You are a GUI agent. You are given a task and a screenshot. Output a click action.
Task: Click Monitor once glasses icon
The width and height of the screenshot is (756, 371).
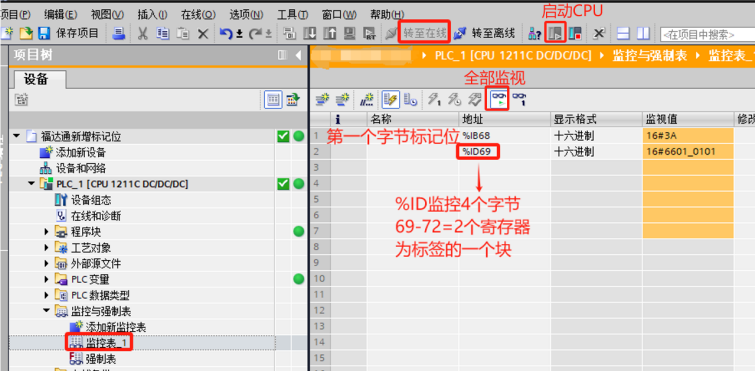coord(519,100)
